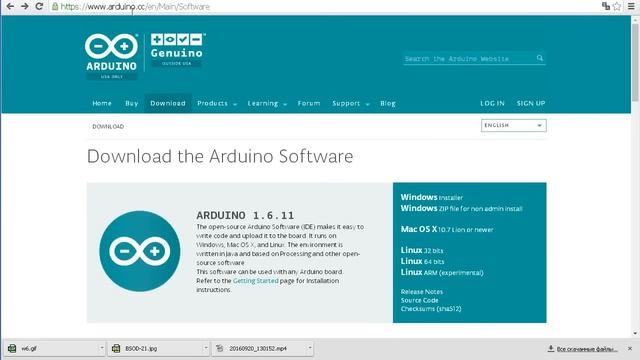Click the search magnifier icon
This screenshot has width=640, height=360.
point(540,58)
